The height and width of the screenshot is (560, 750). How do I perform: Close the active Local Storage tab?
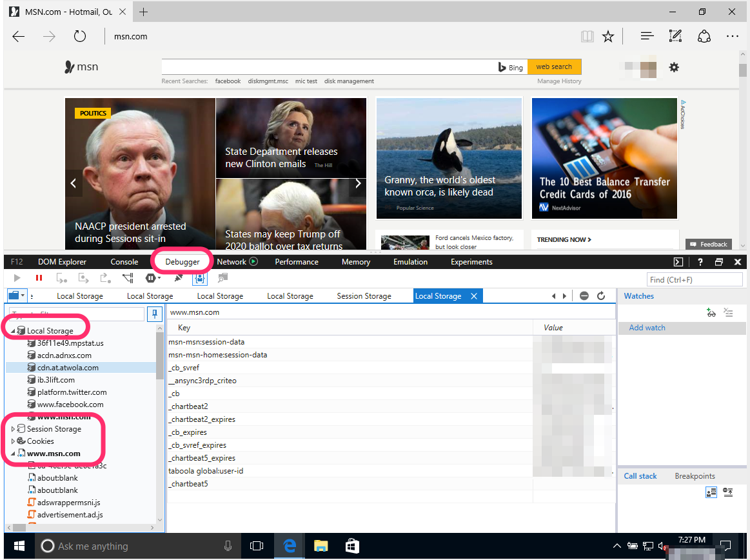[x=474, y=296]
